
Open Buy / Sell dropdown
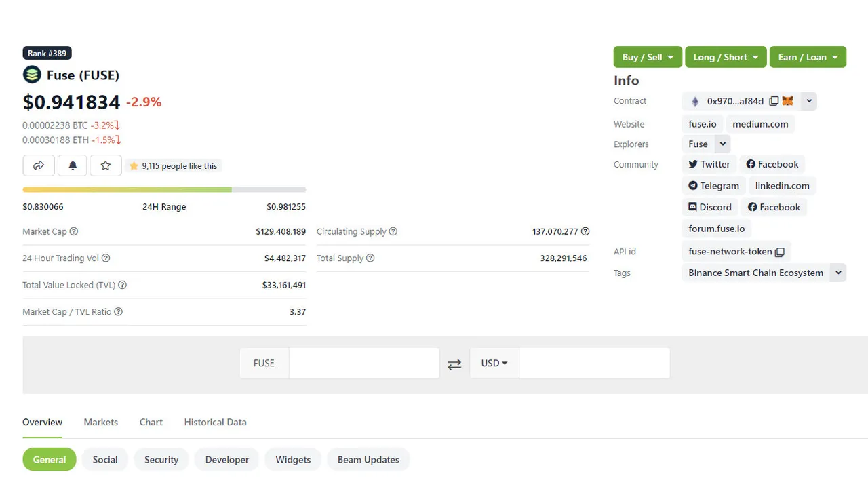click(648, 57)
